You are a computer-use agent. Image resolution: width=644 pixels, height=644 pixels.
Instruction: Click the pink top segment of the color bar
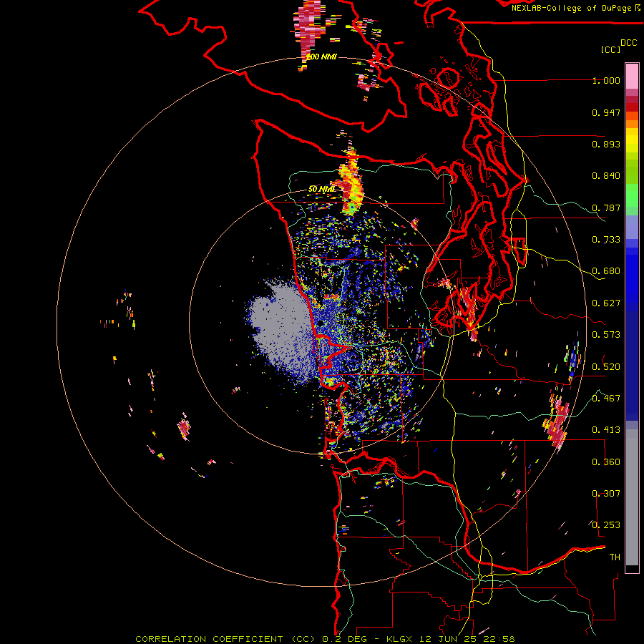632,76
